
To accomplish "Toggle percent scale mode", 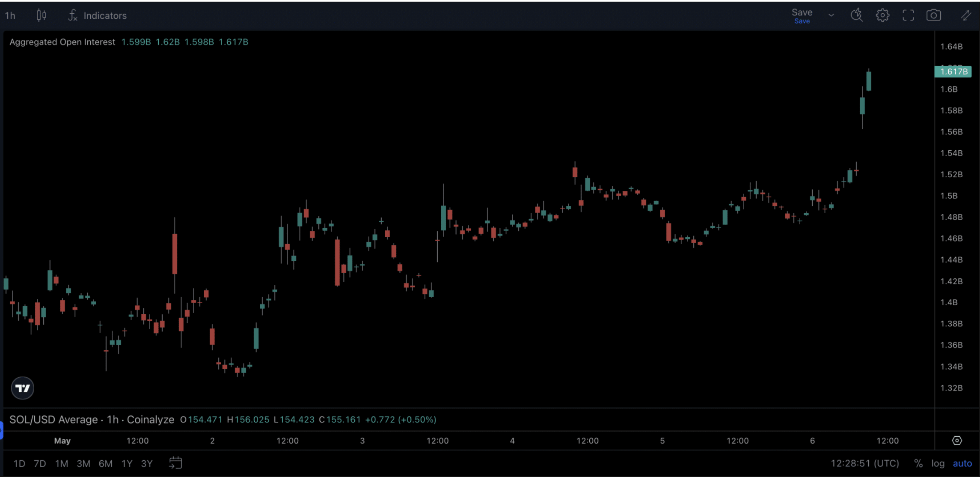I will (x=918, y=463).
